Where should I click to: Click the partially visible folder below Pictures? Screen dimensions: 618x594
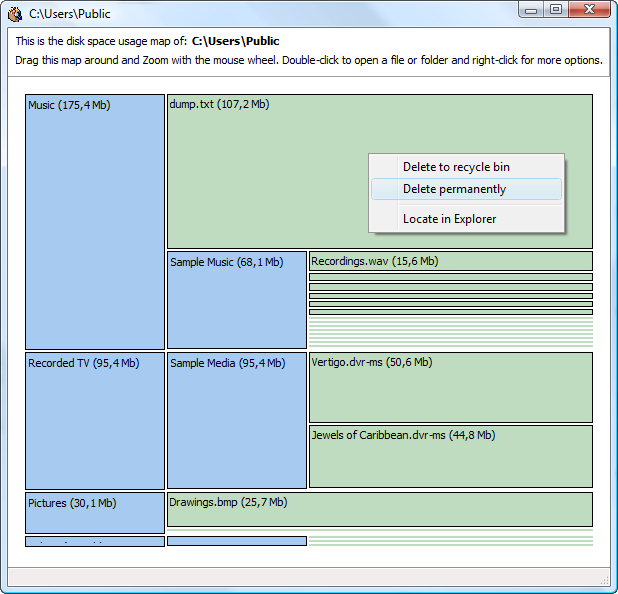tap(95, 541)
